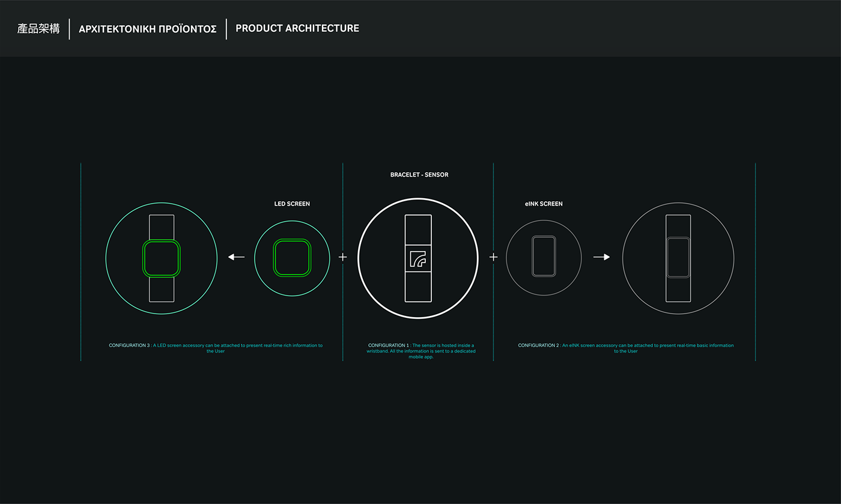Select the green LED SCREEN square icon
841x504 pixels.
click(291, 257)
